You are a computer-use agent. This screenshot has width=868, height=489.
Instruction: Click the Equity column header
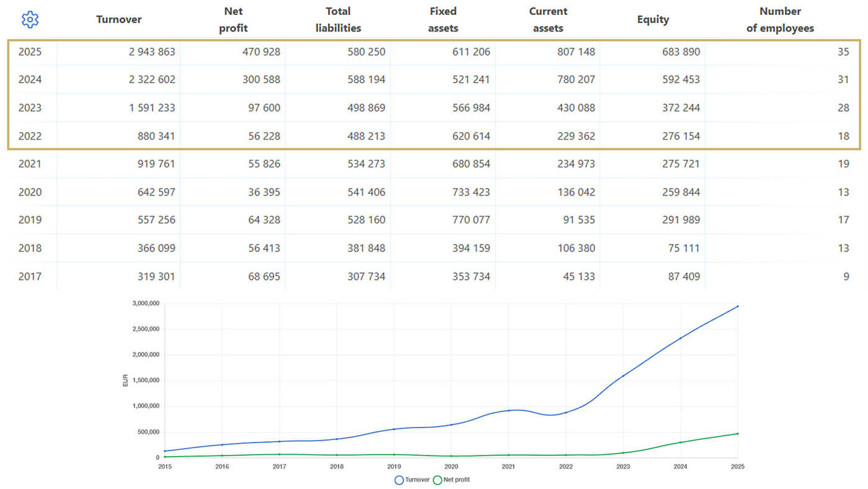click(653, 19)
